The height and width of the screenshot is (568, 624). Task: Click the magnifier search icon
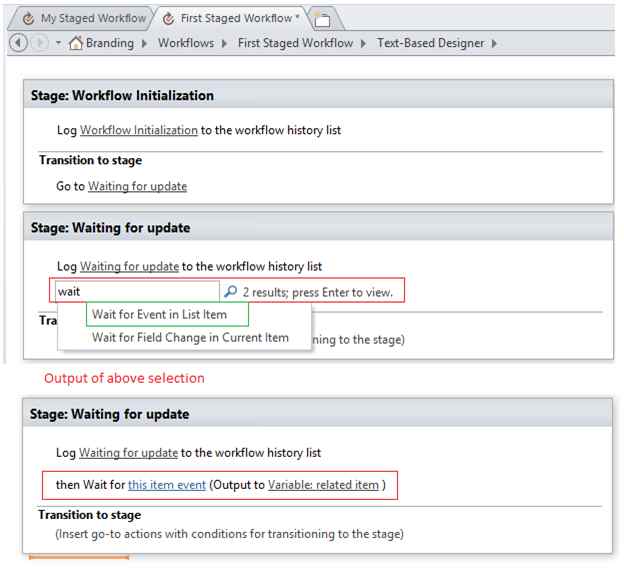point(230,291)
